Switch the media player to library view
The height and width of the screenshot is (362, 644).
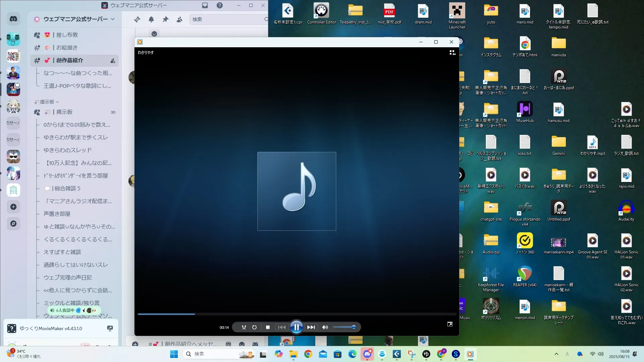(x=452, y=53)
